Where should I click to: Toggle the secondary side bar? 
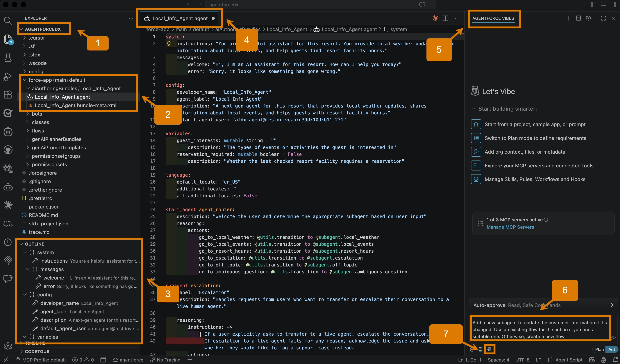pyautogui.click(x=613, y=4)
